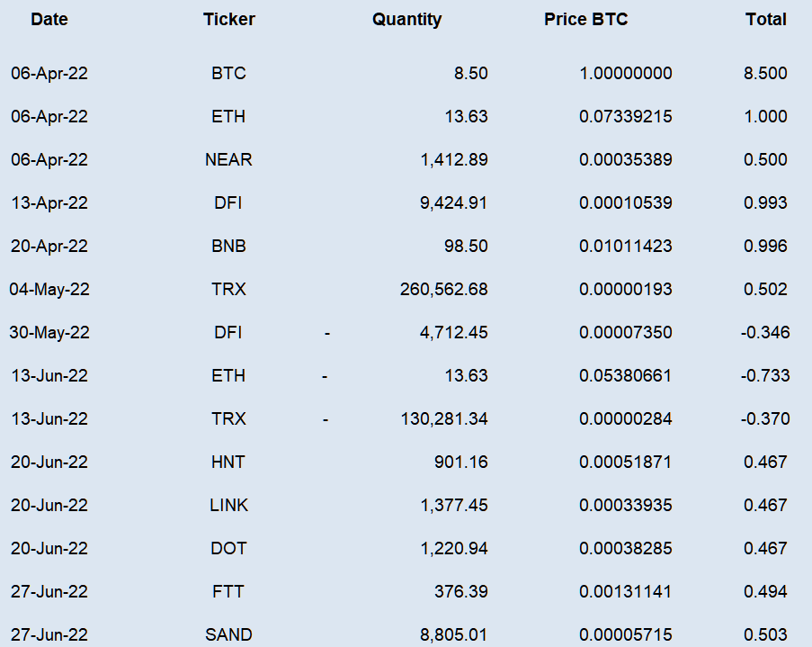
Task: Click the total -0.733 cell
Action: coord(765,375)
